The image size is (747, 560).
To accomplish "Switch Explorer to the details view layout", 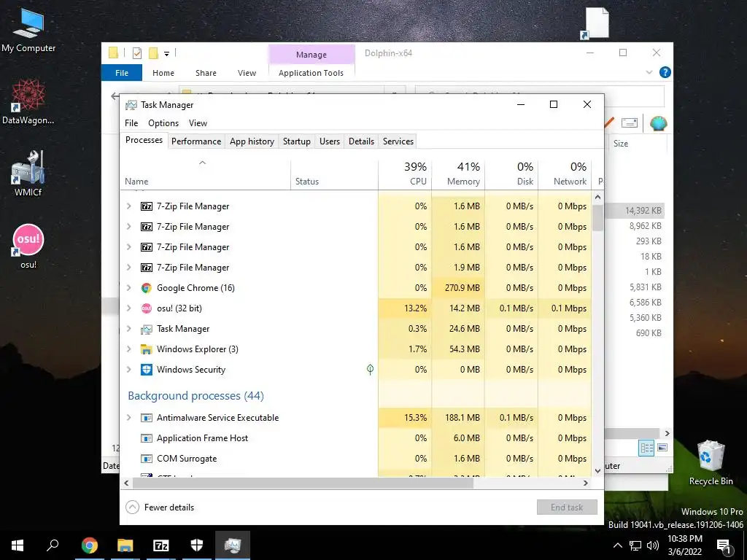I will tap(646, 448).
